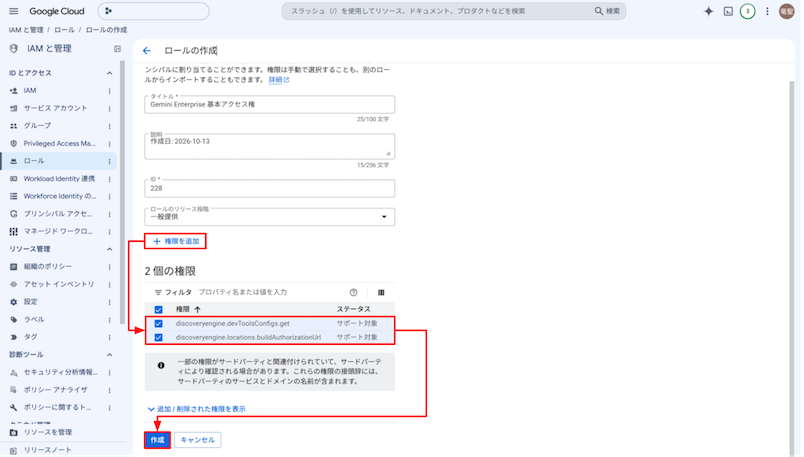
Task: Open more options for グループ
Action: (109, 126)
